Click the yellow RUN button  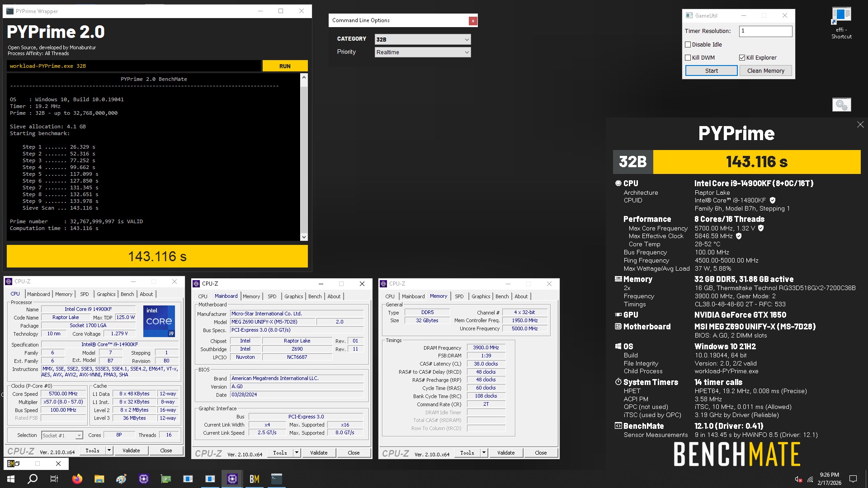point(285,66)
